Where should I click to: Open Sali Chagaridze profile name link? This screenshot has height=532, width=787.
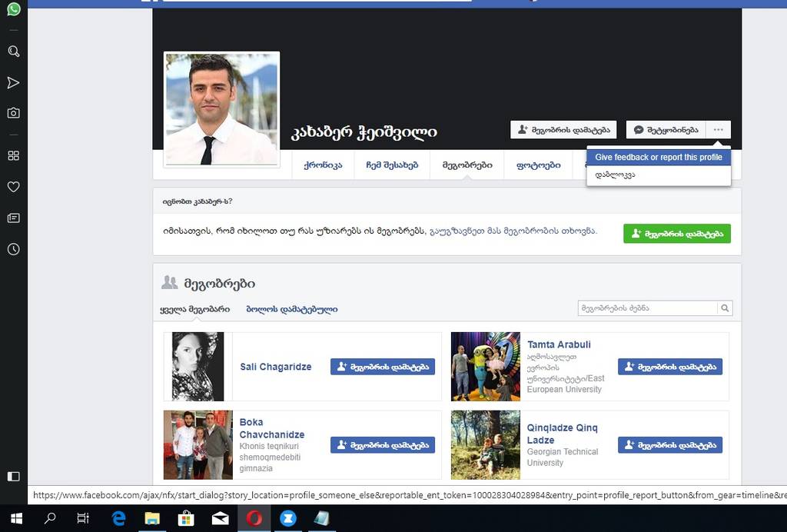pyautogui.click(x=276, y=367)
